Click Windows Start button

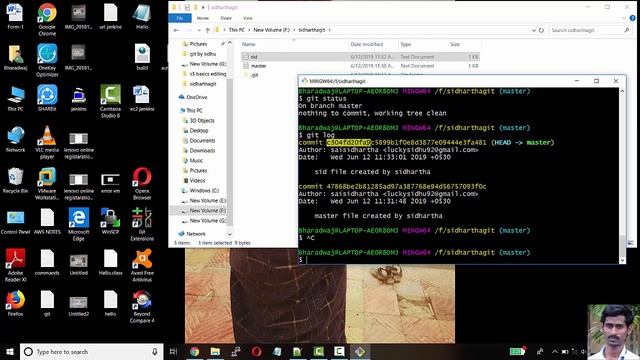click(x=10, y=351)
